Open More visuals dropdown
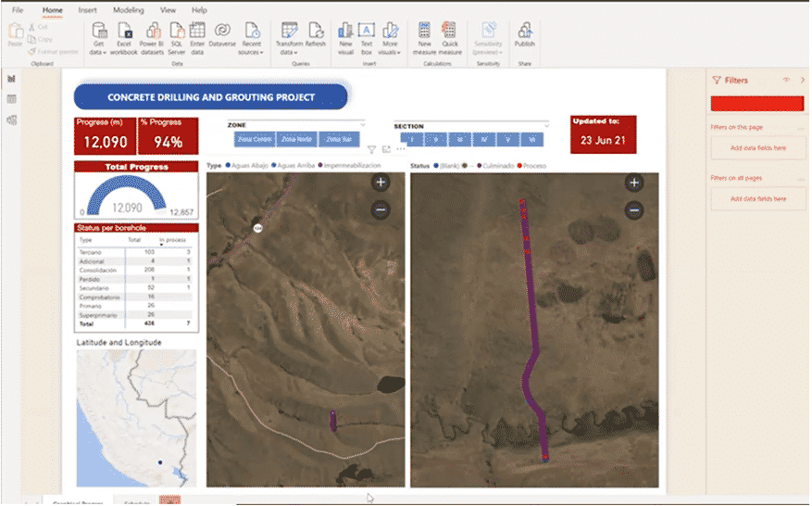812x506 pixels. click(390, 38)
